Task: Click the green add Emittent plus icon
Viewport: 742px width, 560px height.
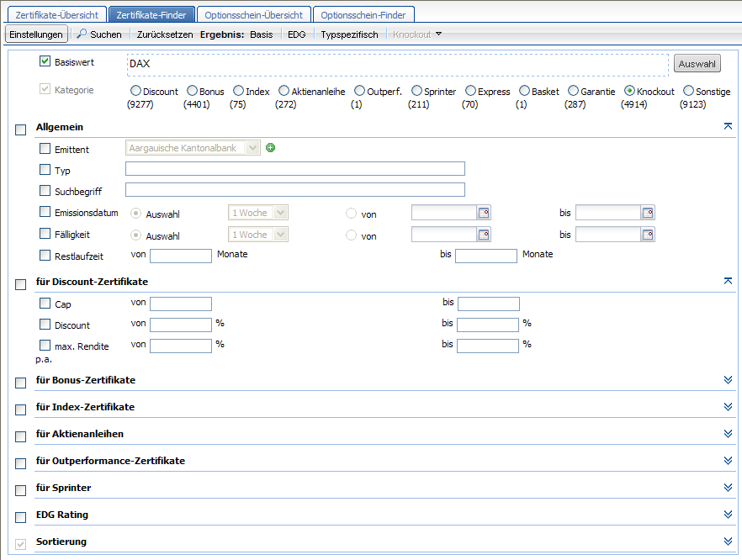Action: tap(271, 148)
